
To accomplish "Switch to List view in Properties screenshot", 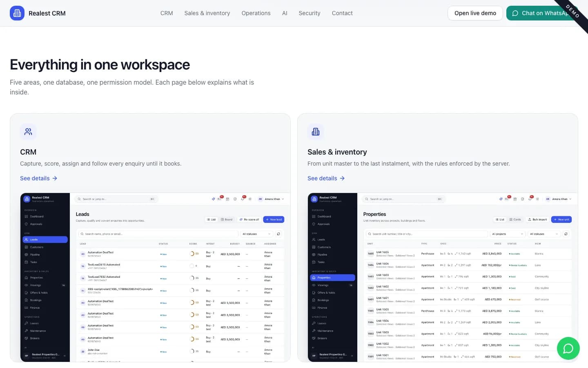I will 500,220.
